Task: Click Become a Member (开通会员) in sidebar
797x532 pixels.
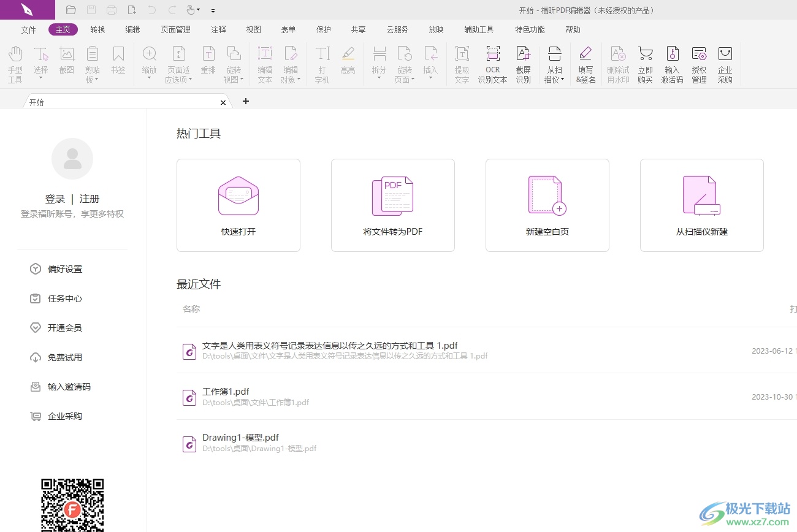Action: click(56, 328)
